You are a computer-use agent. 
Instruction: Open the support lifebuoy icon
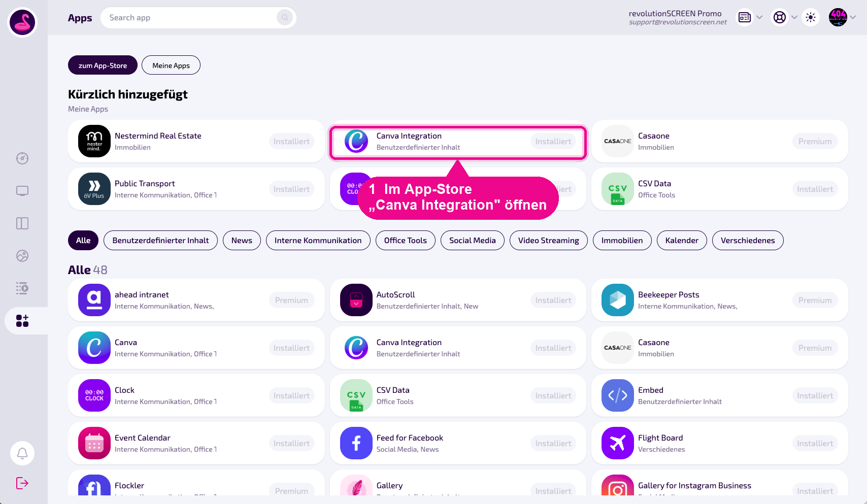pos(780,17)
